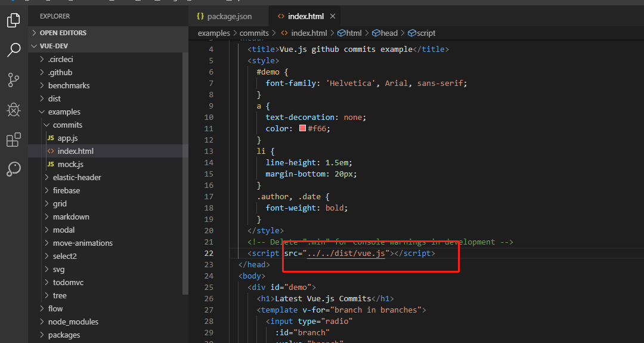The width and height of the screenshot is (644, 343).
Task: Open the Debug view icon
Action: 14,110
